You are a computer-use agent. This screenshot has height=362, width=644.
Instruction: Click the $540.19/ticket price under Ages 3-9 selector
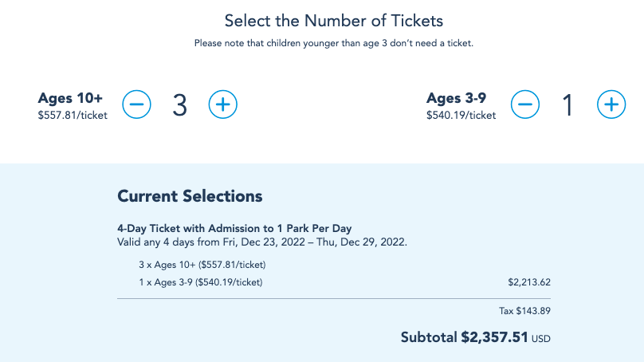pyautogui.click(x=461, y=116)
